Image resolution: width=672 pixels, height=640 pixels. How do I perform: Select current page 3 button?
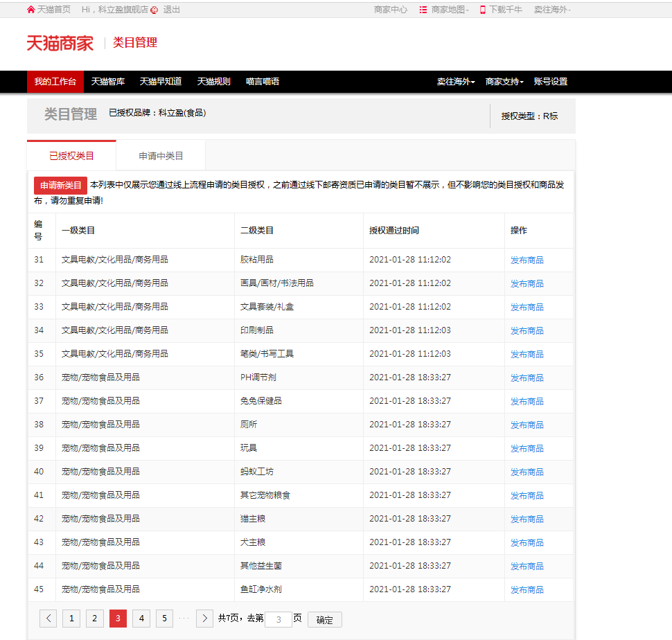tap(118, 618)
